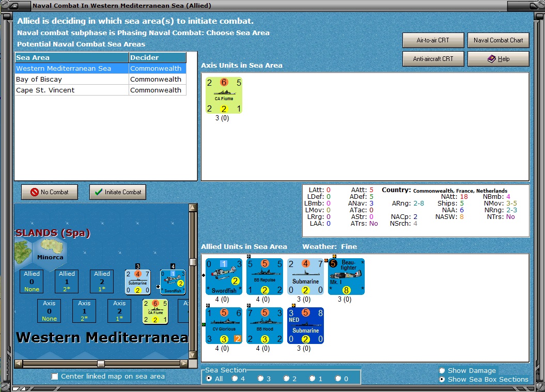Enable Center linked map on sea area
Viewport: 545px width, 392px height.
pyautogui.click(x=55, y=377)
